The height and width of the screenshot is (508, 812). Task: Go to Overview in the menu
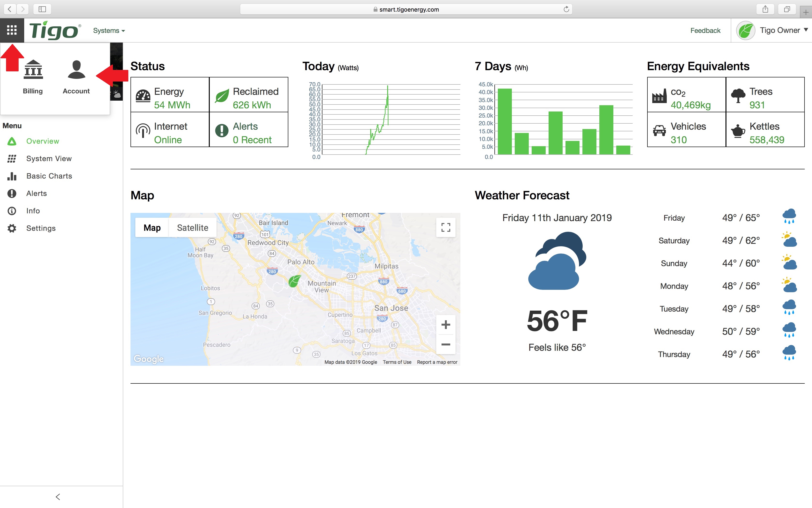coord(43,141)
